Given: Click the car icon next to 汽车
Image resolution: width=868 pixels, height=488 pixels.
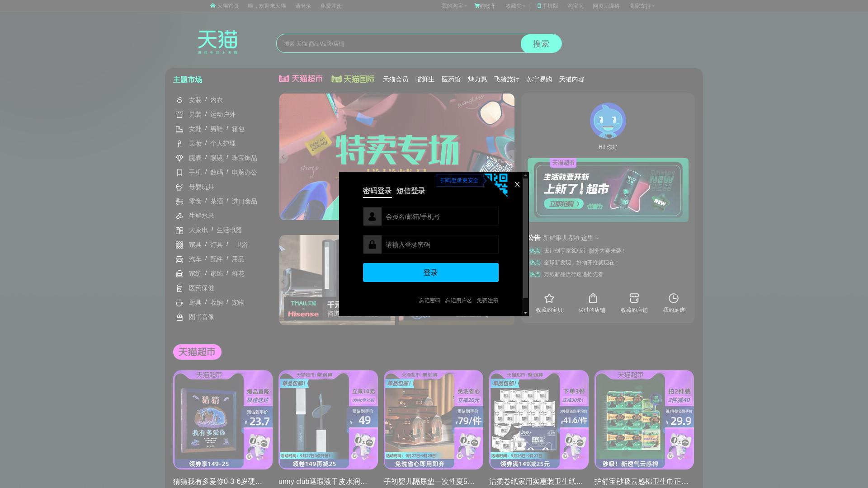Looking at the screenshot, I should coord(179,259).
